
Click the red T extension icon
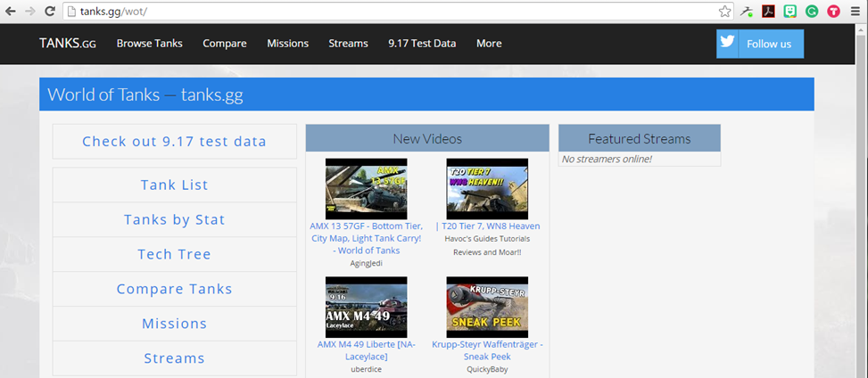833,11
